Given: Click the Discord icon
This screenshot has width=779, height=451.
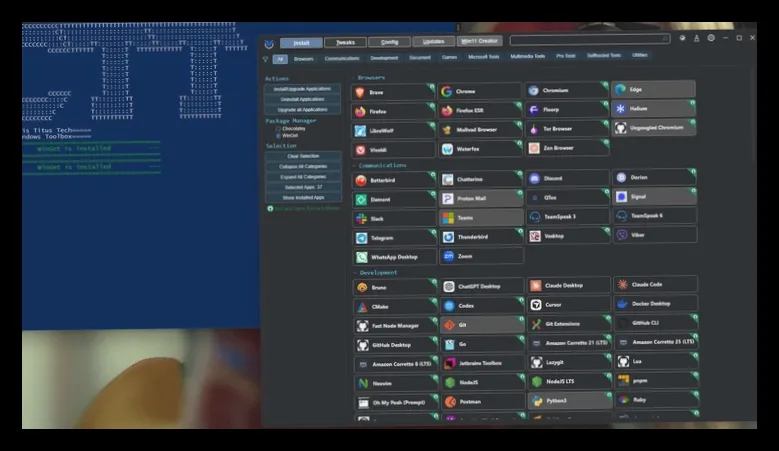Looking at the screenshot, I should pyautogui.click(x=535, y=178).
